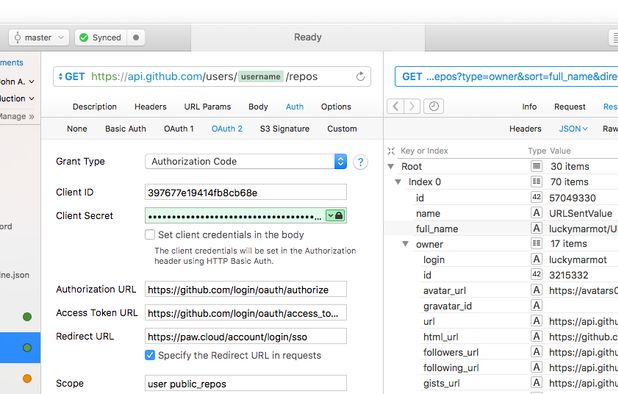Click the string type icon for name row
Image resolution: width=618 pixels, height=394 pixels.
536,213
